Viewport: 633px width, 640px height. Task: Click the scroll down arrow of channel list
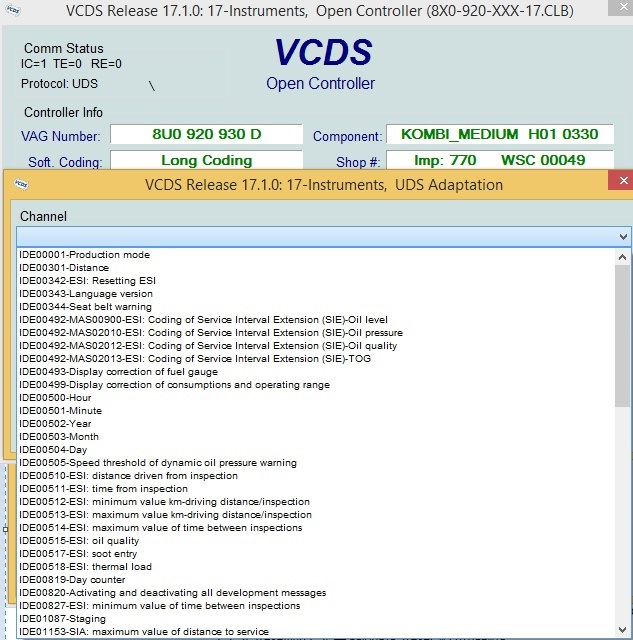[x=622, y=629]
